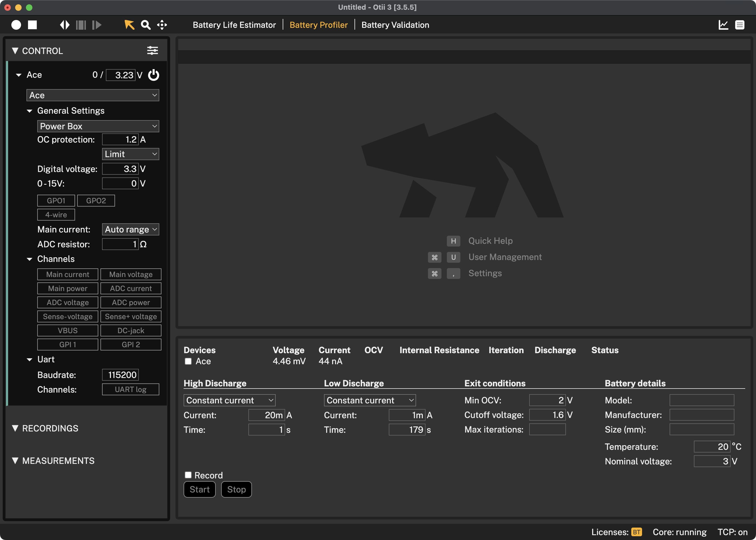The image size is (756, 540).
Task: Open the OC protection Limit dropdown
Action: tap(131, 154)
